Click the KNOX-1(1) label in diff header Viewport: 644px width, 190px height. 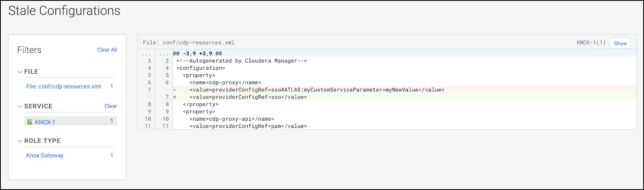591,42
